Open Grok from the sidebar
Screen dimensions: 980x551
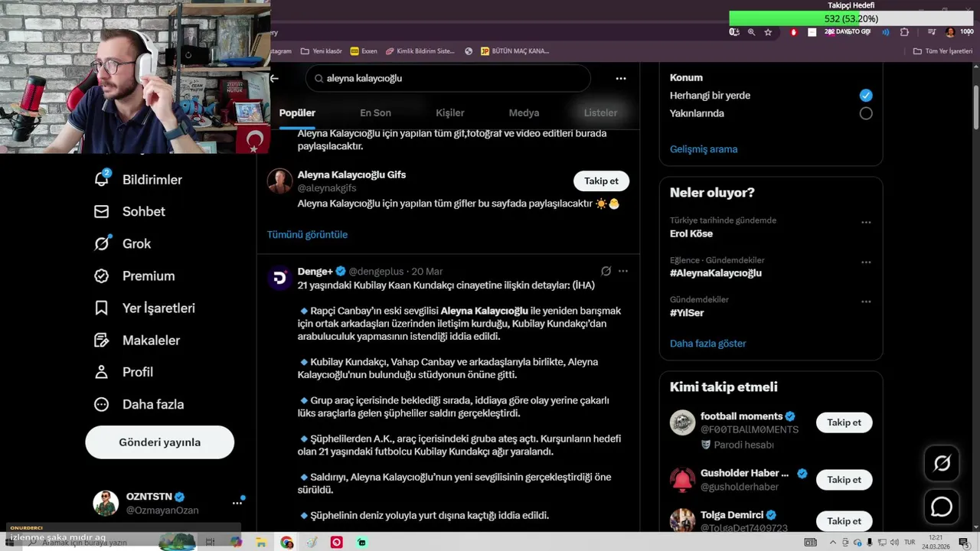[x=122, y=244]
